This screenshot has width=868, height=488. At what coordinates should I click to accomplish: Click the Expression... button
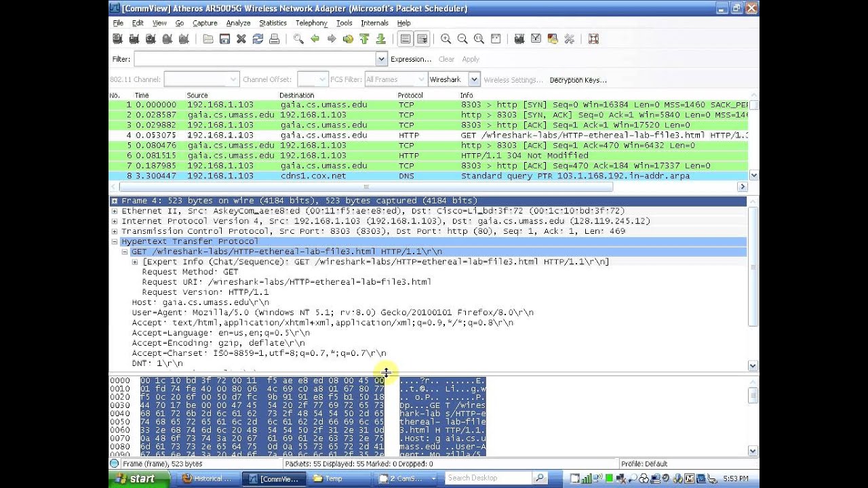pyautogui.click(x=411, y=60)
